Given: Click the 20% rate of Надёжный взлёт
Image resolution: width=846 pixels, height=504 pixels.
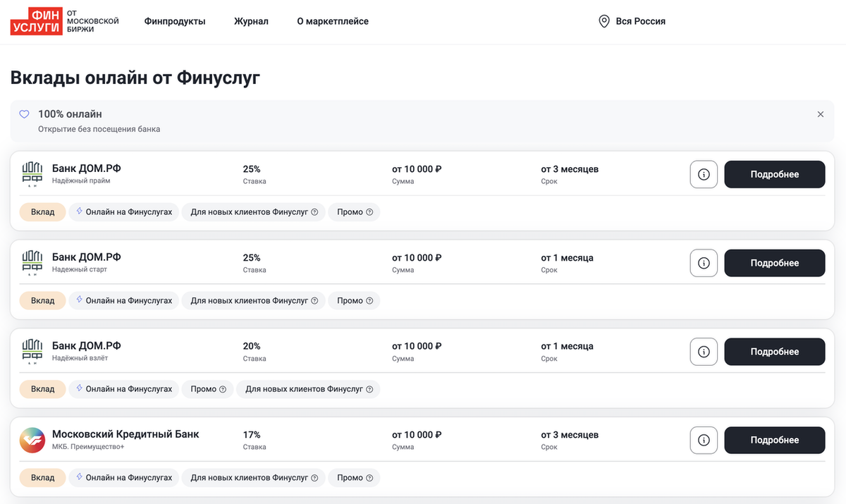Looking at the screenshot, I should (x=252, y=346).
